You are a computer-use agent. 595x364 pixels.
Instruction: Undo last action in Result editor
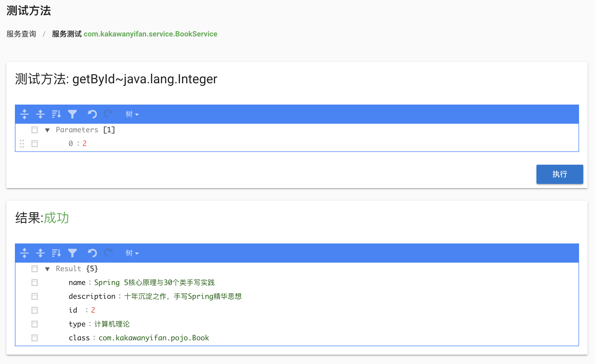(92, 253)
